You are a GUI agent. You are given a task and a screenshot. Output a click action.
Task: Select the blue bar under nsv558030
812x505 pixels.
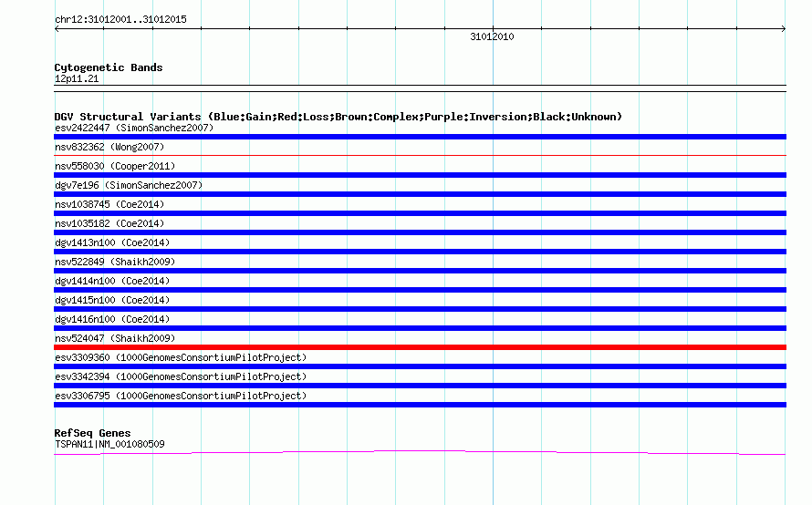click(420, 175)
